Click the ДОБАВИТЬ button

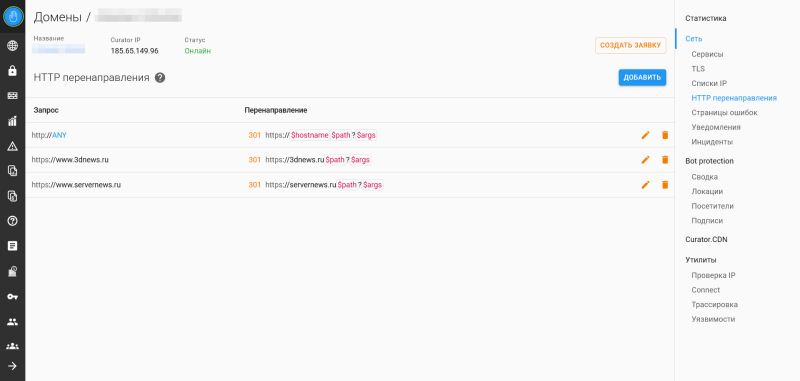click(642, 78)
